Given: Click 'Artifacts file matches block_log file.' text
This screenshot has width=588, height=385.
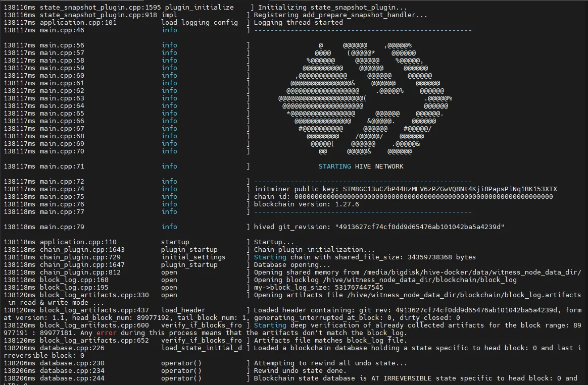Looking at the screenshot, I should (330, 341).
